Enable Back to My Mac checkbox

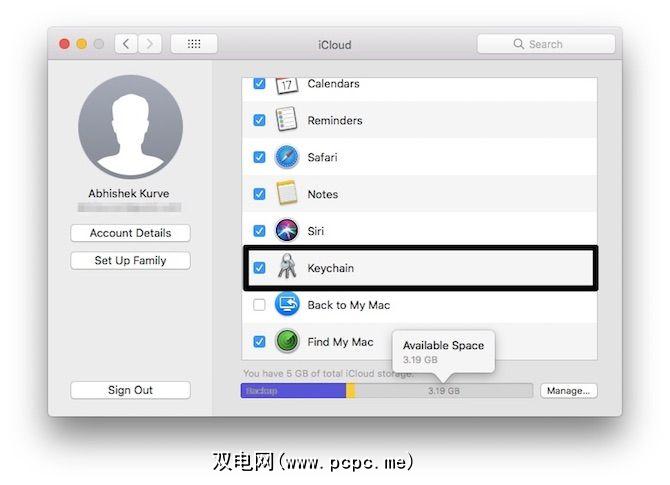tap(259, 305)
